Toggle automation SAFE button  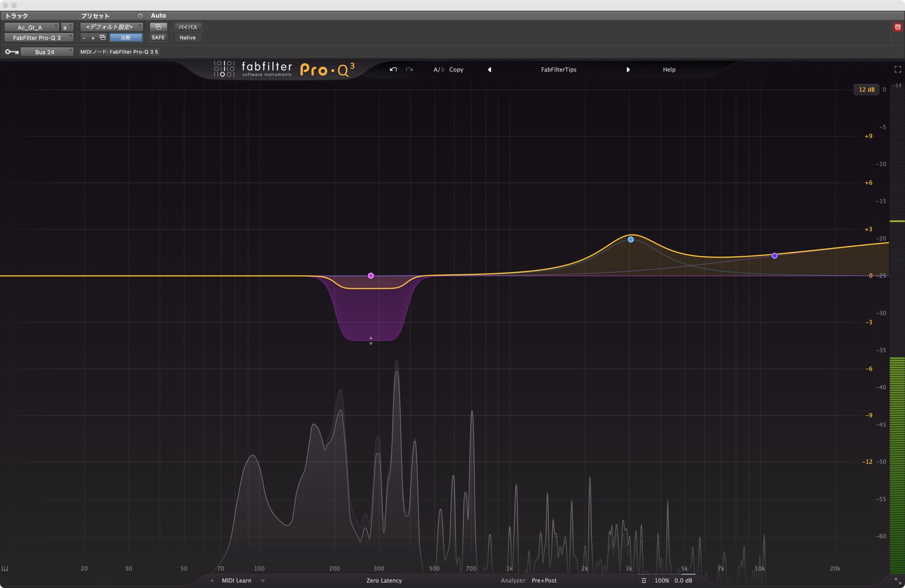158,37
